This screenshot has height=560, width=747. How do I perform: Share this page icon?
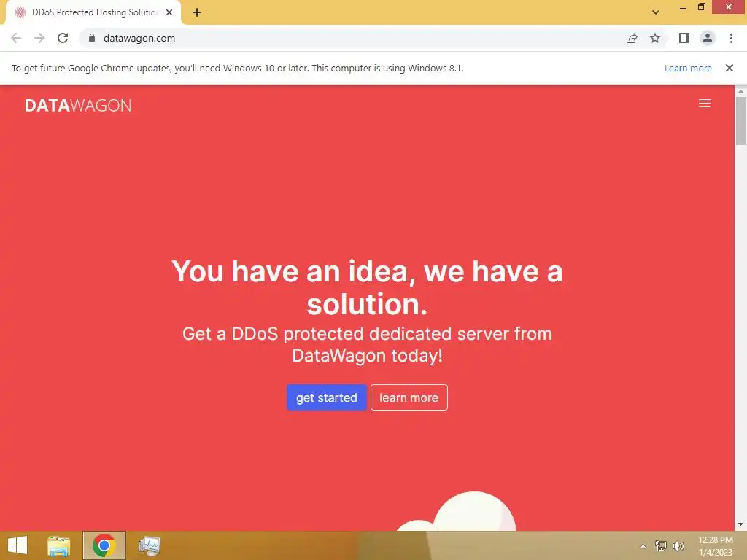632,38
